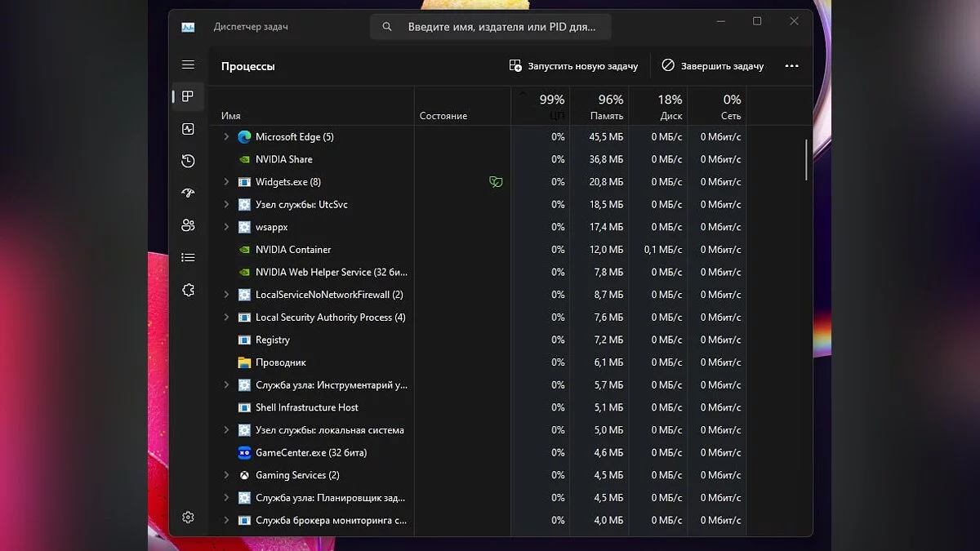Click 'Запустить новую задачу' button
This screenshot has height=551, width=980.
point(573,66)
